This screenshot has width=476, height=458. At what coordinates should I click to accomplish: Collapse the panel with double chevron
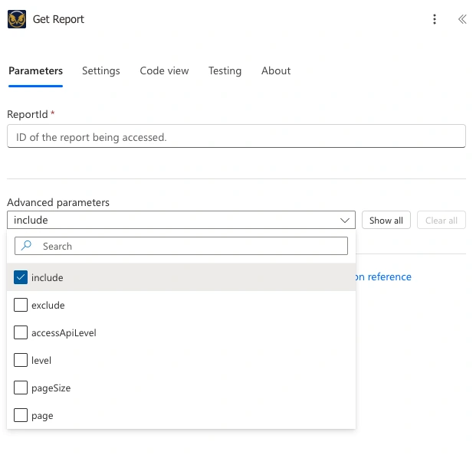[x=462, y=19]
